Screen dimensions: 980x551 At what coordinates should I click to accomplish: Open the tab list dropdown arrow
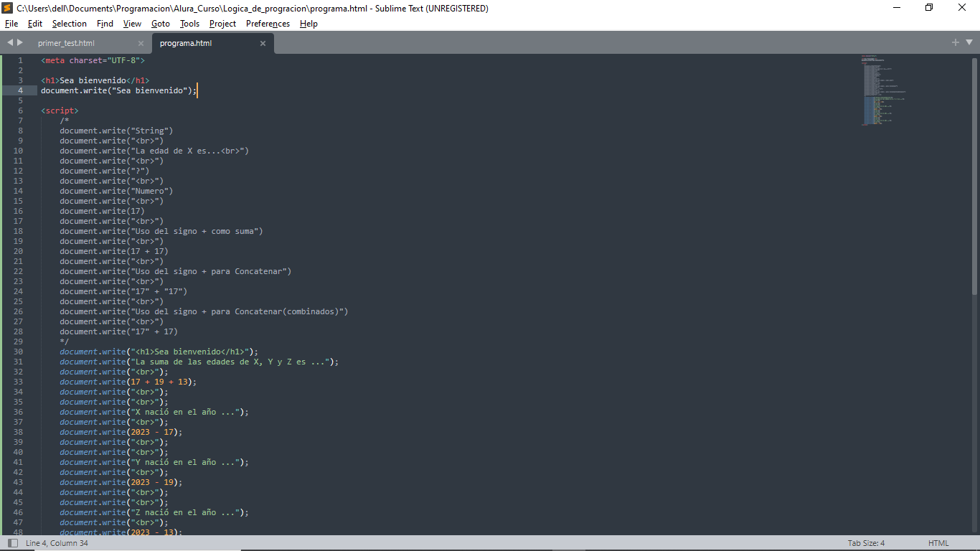click(969, 42)
